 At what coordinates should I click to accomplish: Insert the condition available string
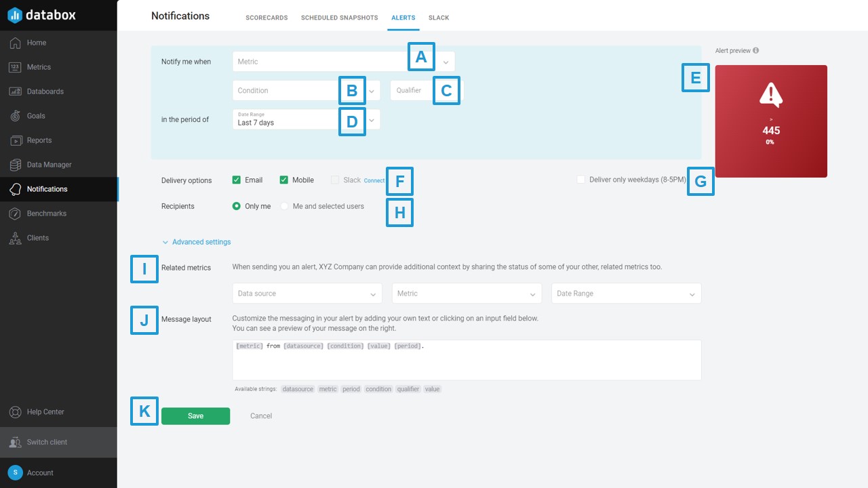point(378,389)
